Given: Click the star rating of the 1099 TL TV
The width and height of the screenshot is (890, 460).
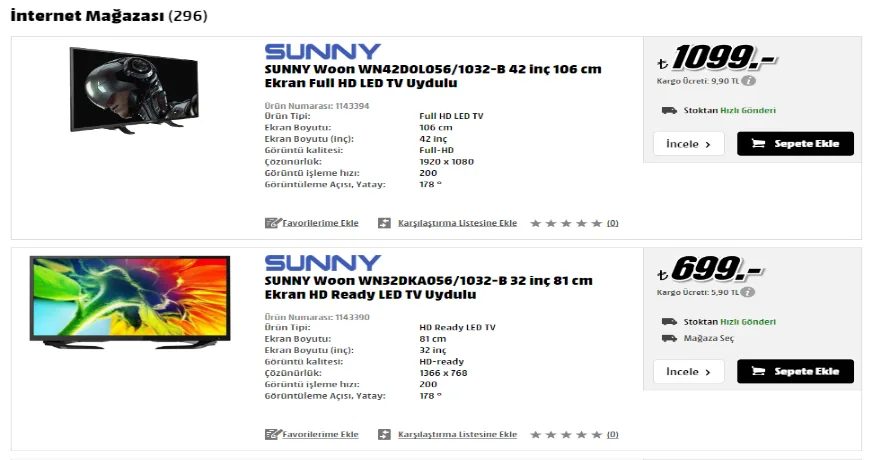Looking at the screenshot, I should [566, 223].
